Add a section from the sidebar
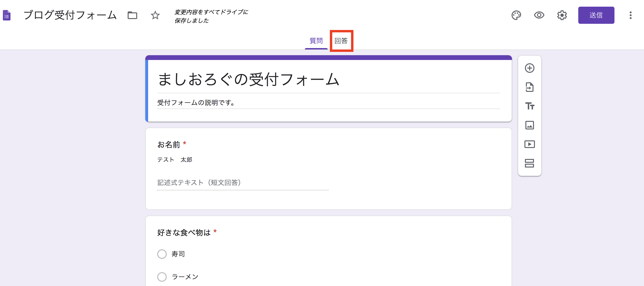644x286 pixels. point(529,163)
